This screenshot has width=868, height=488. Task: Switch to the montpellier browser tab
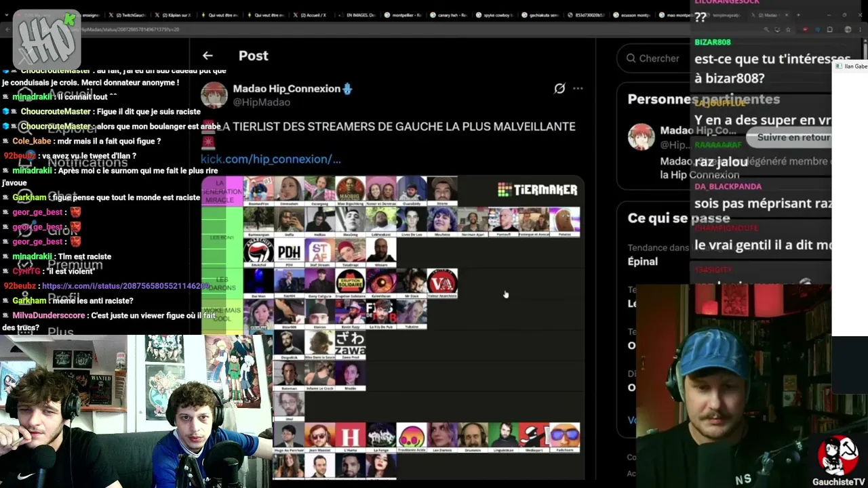(404, 15)
